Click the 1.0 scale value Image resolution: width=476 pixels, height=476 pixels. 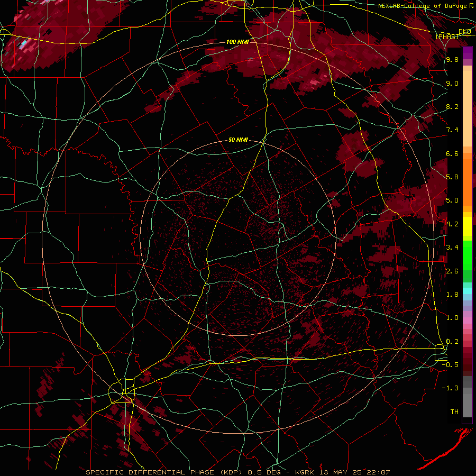[x=452, y=317]
